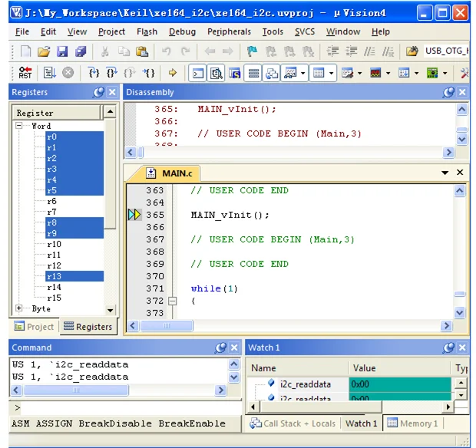Screen dimensions: 476x448
Task: Click the Paste clipboard icon
Action: pos(142,51)
